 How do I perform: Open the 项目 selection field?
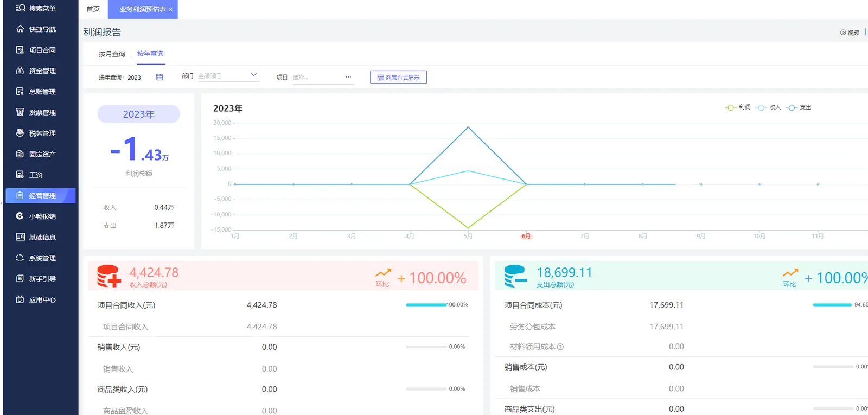click(x=323, y=77)
